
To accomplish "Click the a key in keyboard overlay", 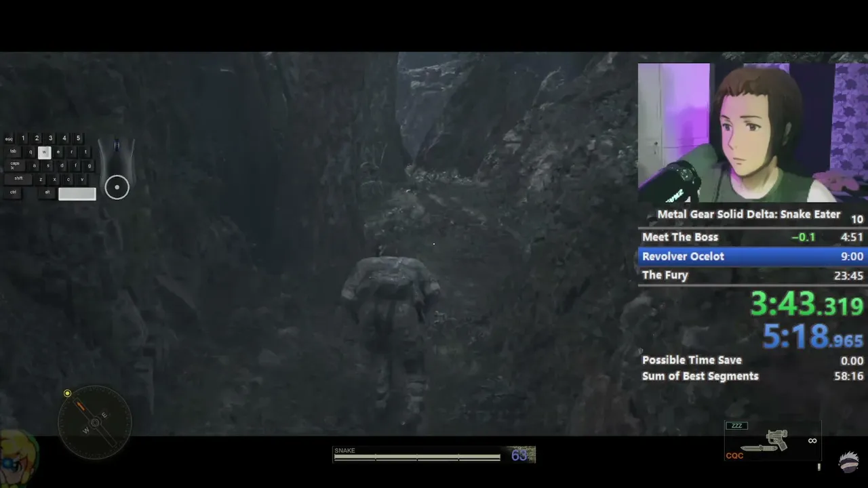I will tap(35, 165).
